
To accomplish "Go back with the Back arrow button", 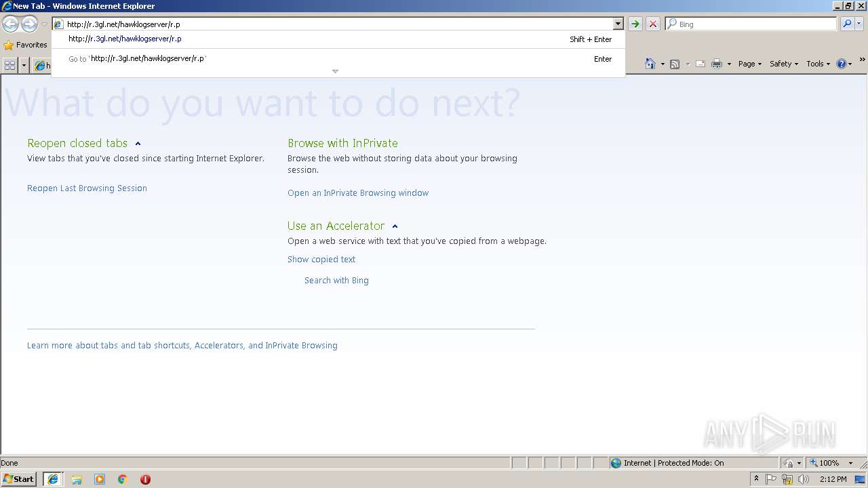I will [10, 24].
